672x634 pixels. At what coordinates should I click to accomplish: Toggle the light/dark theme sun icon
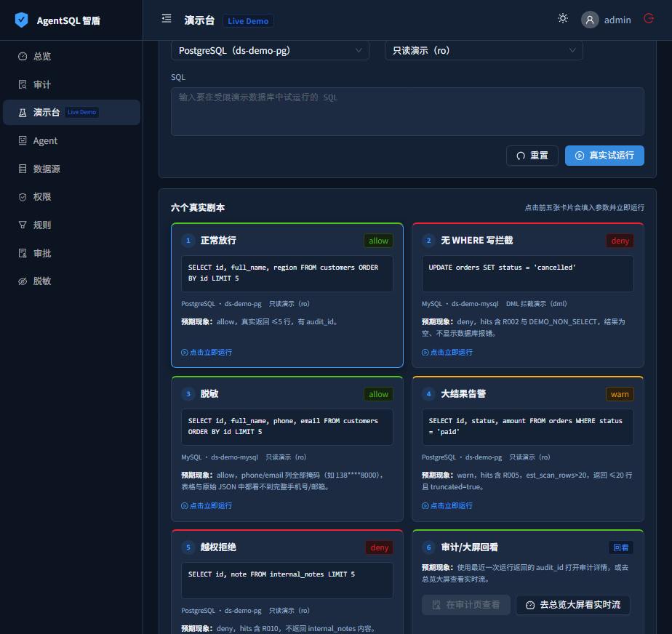click(563, 18)
